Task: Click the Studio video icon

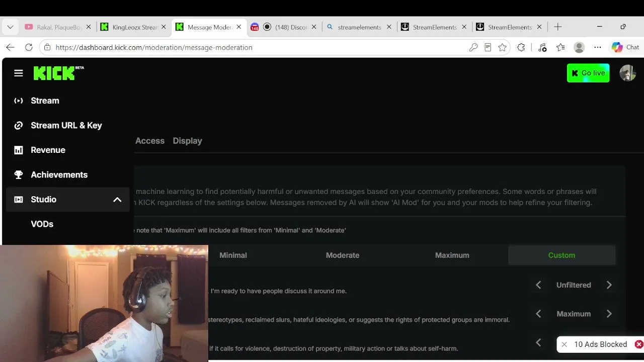Action: tap(19, 199)
